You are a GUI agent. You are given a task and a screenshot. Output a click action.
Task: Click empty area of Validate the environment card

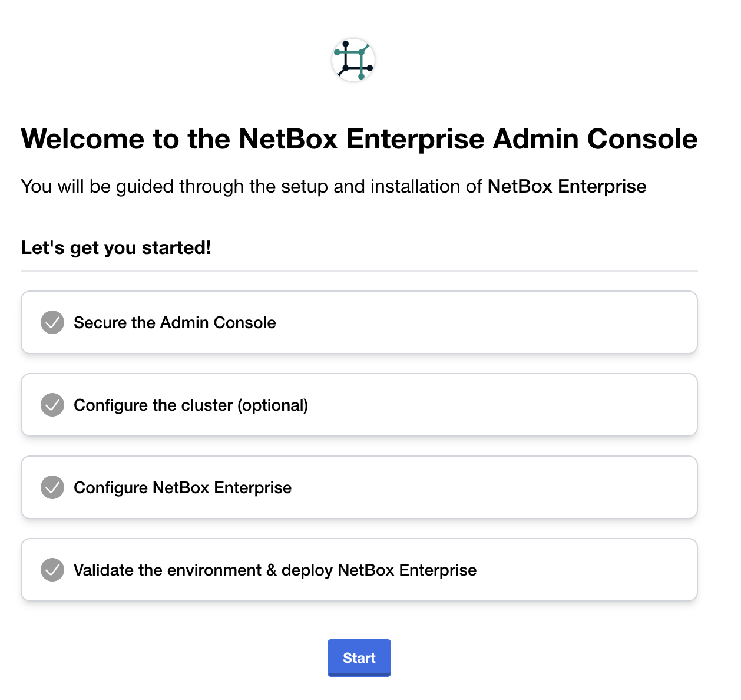click(589, 570)
